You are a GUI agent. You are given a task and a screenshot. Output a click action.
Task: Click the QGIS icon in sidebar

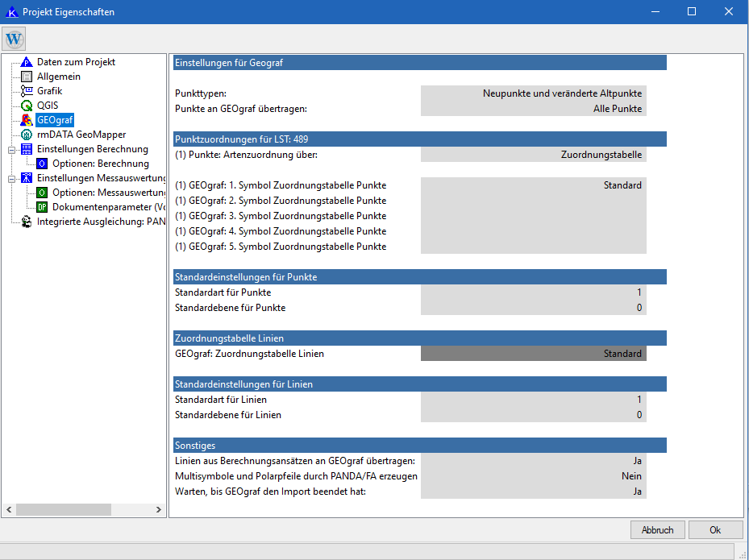(27, 106)
